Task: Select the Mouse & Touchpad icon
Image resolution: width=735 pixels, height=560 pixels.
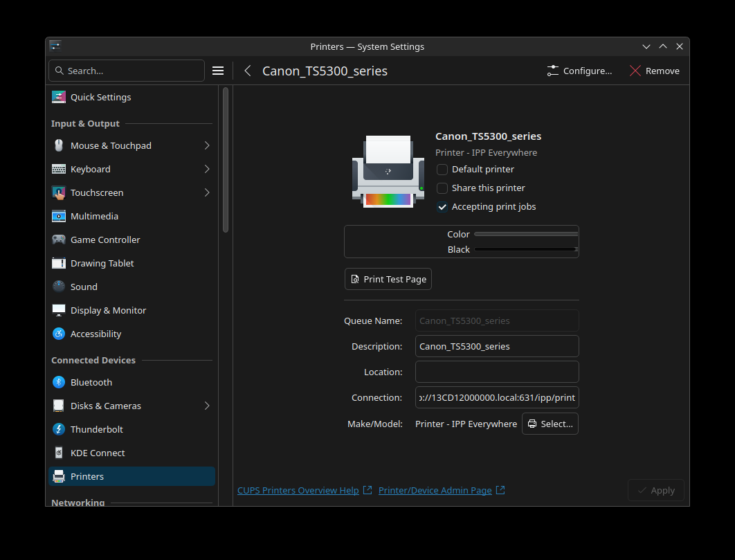Action: tap(59, 145)
